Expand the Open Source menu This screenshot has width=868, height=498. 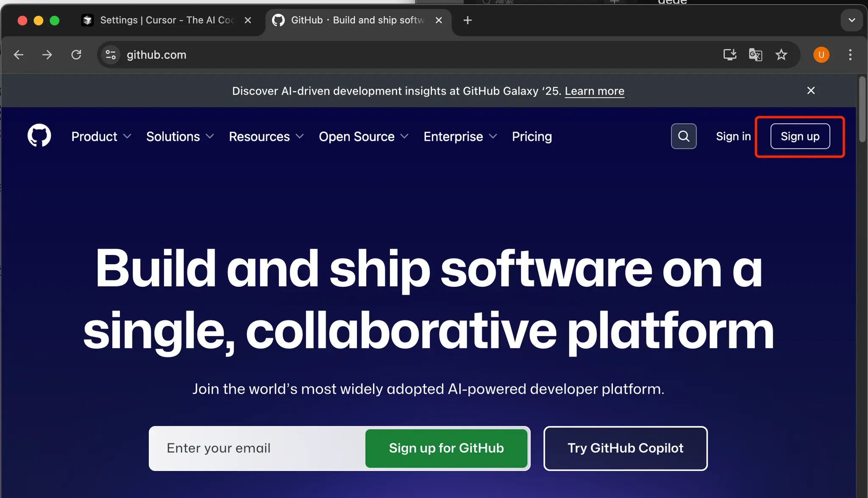364,137
